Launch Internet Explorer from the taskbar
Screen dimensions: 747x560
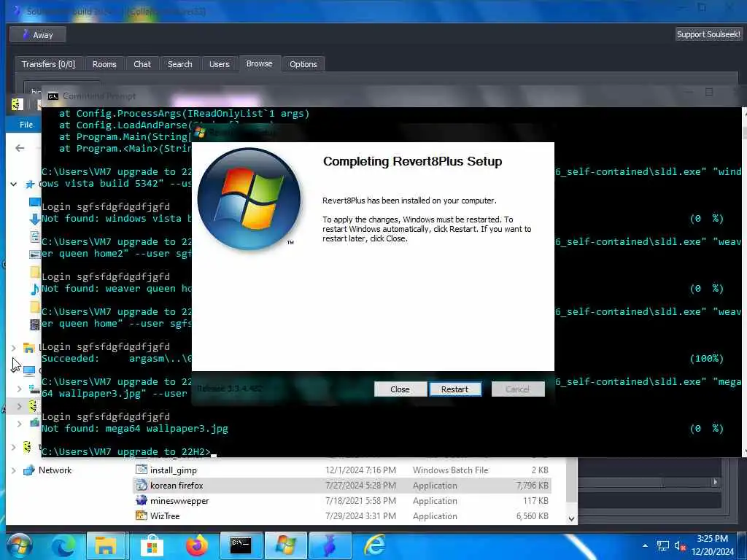point(375,545)
